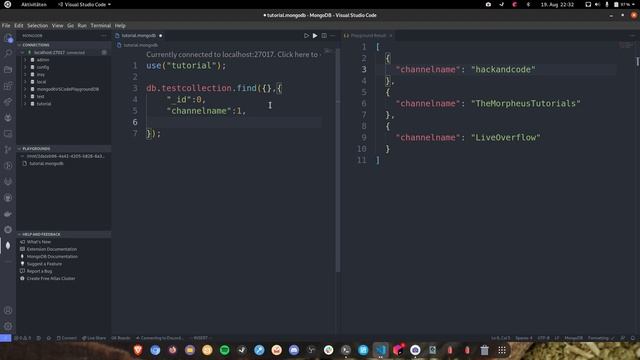Open editor more actions ellipsis
Viewport: 640px width, 360px height.
click(x=333, y=36)
